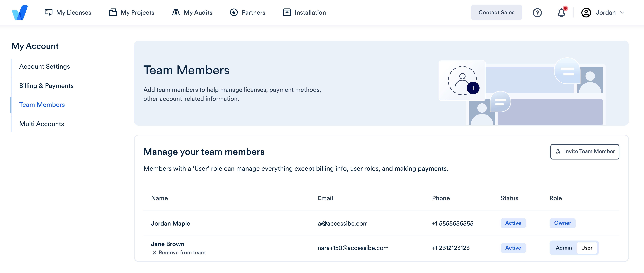Open My Audits via its gauge icon
Screen dimensions: 644x273
pyautogui.click(x=176, y=12)
